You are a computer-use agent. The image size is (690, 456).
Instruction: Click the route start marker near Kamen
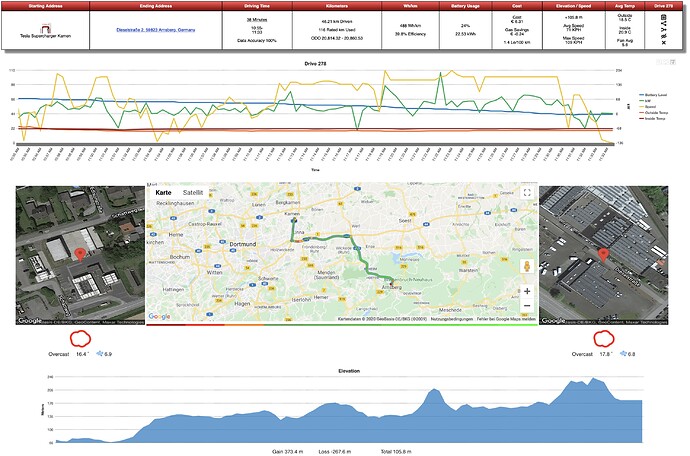294,220
